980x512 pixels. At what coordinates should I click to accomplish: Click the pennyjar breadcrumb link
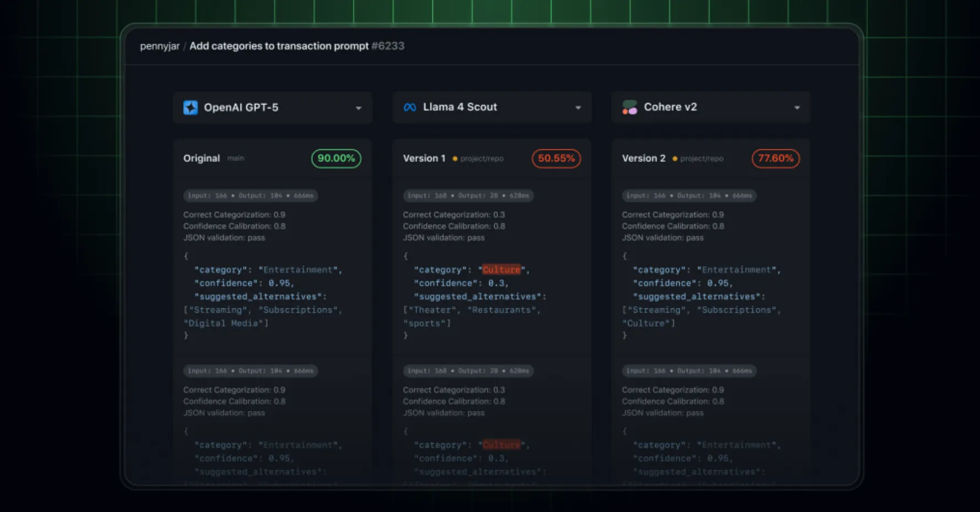(x=160, y=46)
